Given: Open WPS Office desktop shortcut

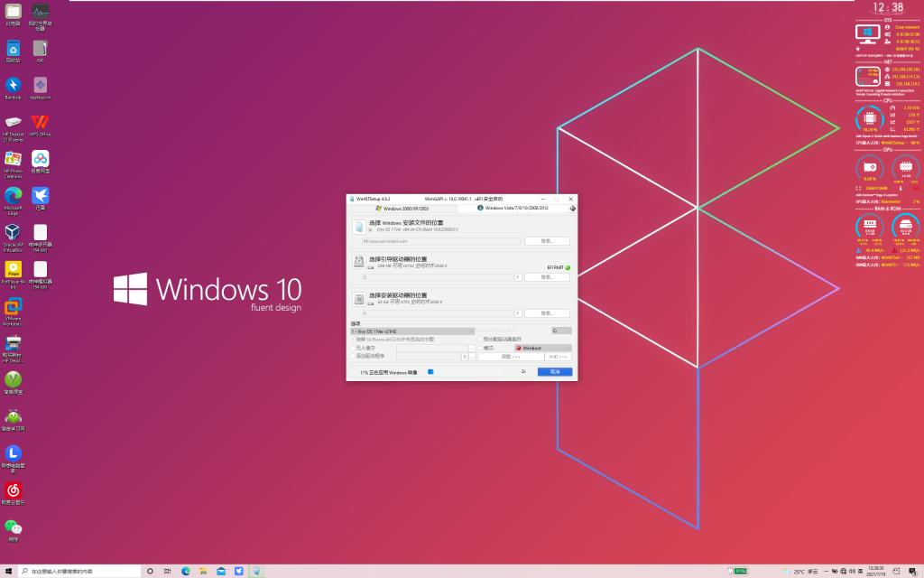Looking at the screenshot, I should coord(40,125).
